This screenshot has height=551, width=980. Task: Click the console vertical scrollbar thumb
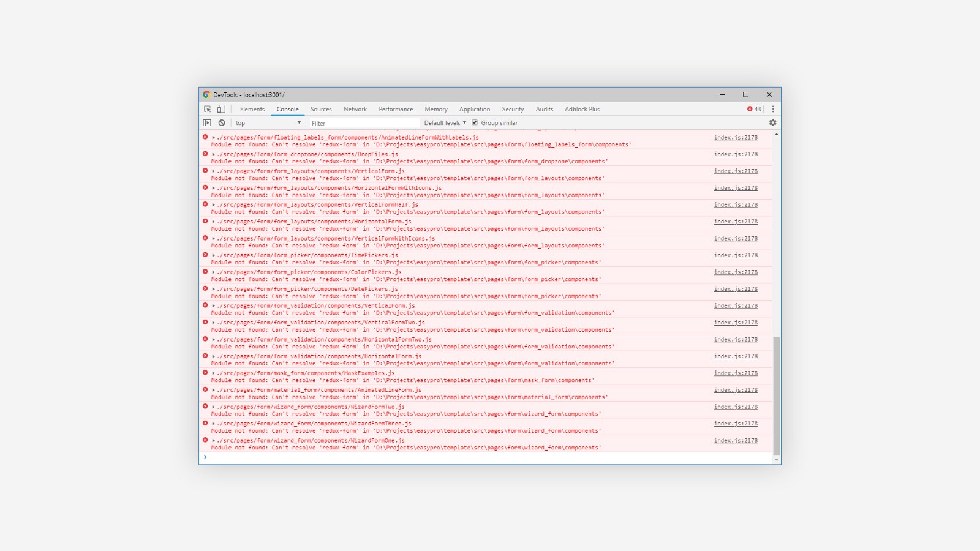pos(777,396)
